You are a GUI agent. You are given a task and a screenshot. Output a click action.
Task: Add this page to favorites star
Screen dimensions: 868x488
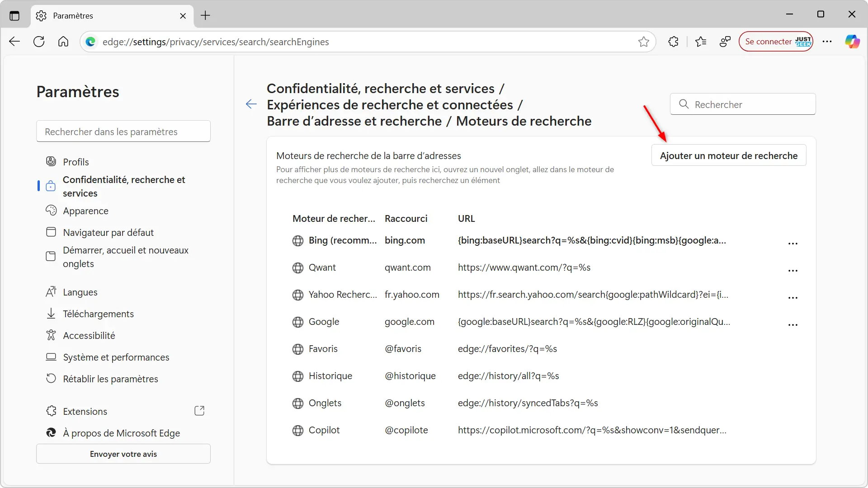point(644,42)
